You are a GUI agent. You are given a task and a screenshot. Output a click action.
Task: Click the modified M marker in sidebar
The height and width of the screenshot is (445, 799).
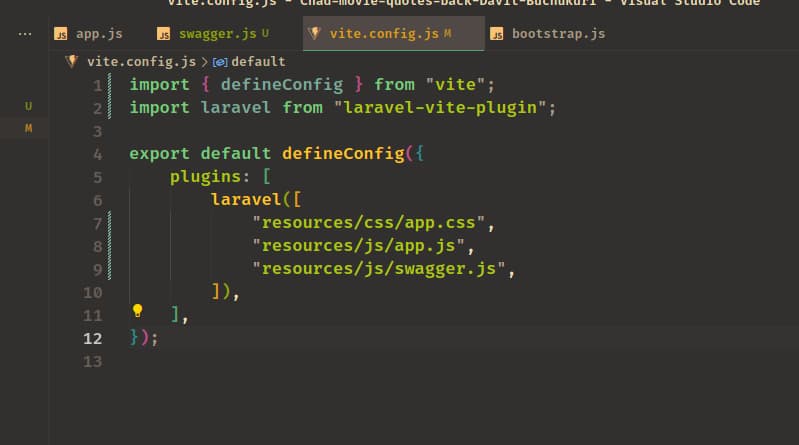29,128
